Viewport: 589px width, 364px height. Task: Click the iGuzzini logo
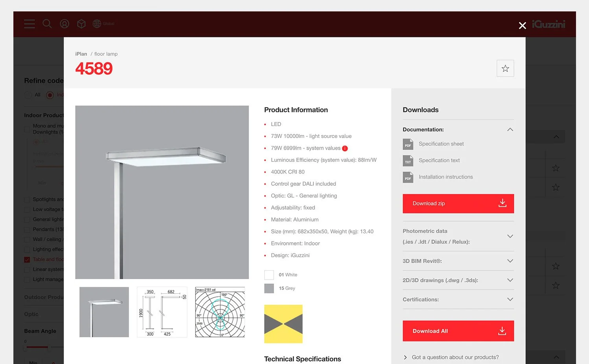549,24
